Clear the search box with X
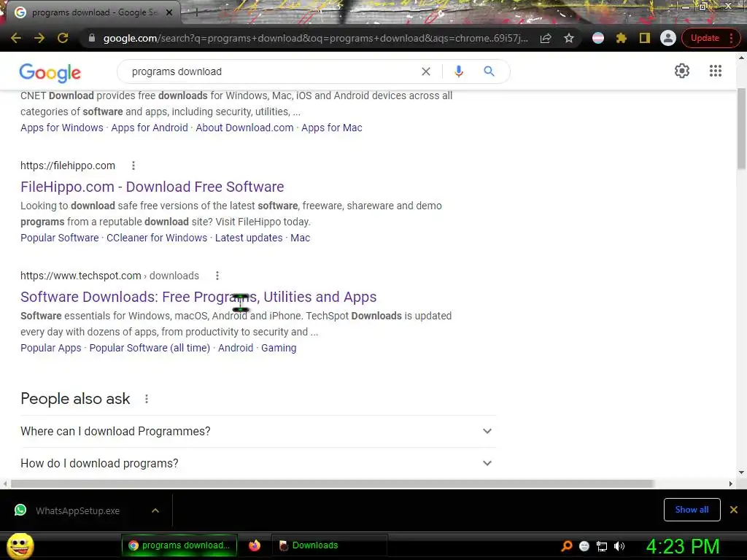The image size is (747, 560). pos(426,71)
